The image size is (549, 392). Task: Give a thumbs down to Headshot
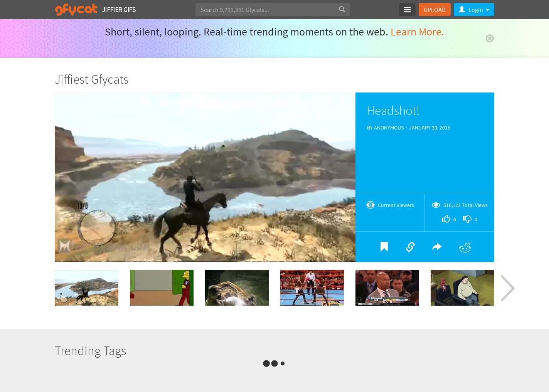467,219
